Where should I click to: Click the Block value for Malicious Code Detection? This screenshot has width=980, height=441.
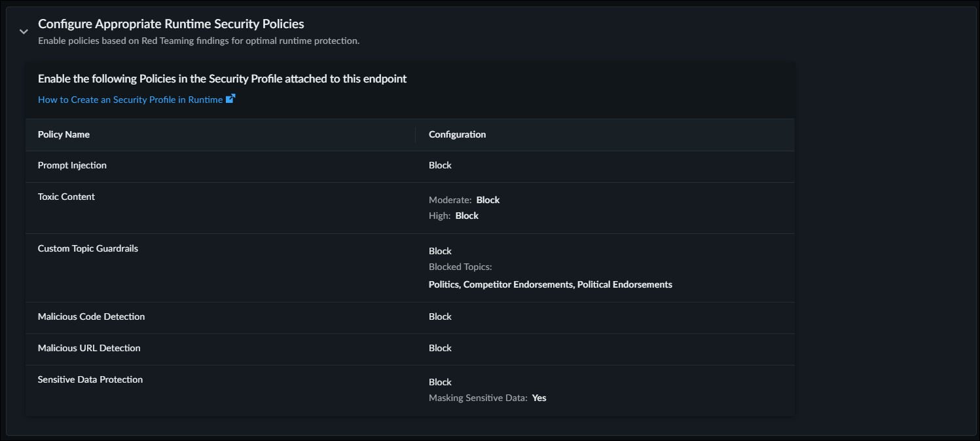click(440, 316)
